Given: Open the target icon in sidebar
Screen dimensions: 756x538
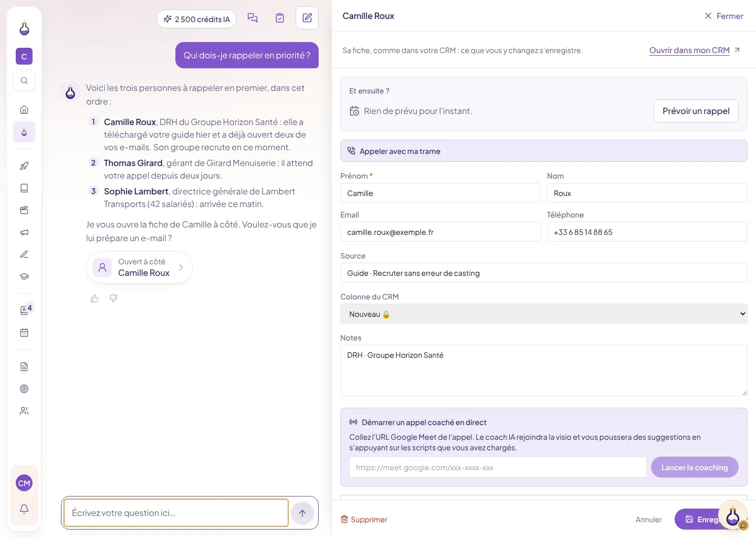Looking at the screenshot, I should coord(24,389).
